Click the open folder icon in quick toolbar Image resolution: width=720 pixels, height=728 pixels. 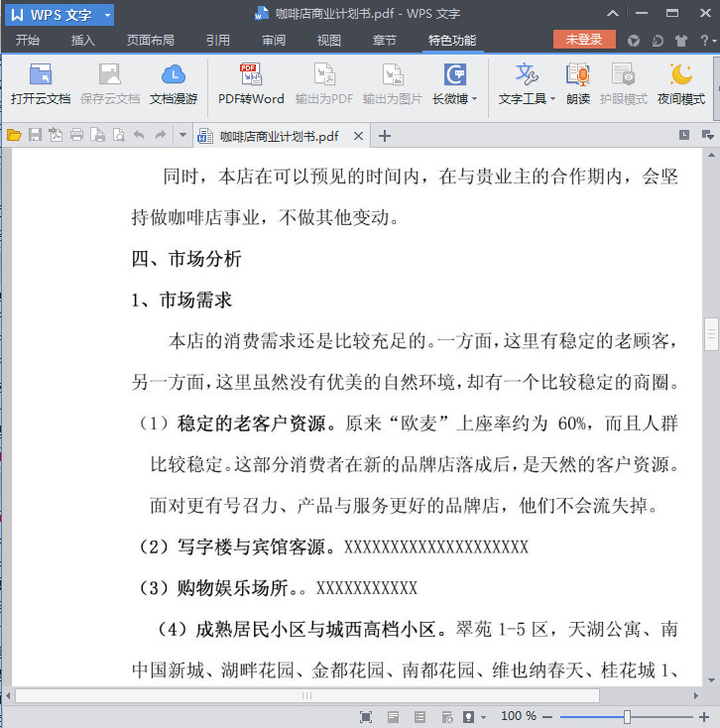pyautogui.click(x=14, y=135)
